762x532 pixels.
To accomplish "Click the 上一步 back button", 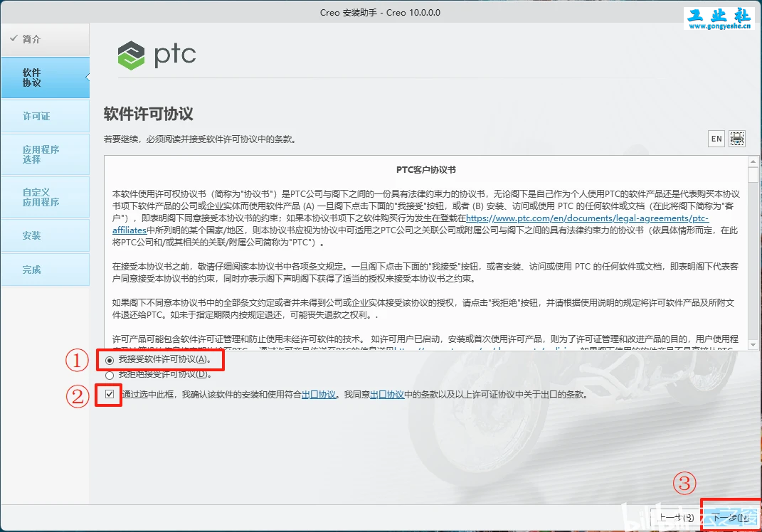I will (675, 518).
